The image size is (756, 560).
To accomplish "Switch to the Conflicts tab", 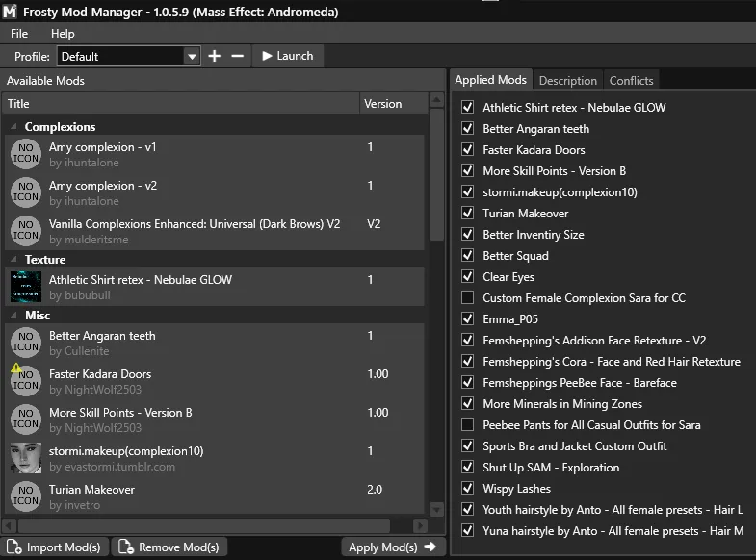I will click(x=631, y=81).
